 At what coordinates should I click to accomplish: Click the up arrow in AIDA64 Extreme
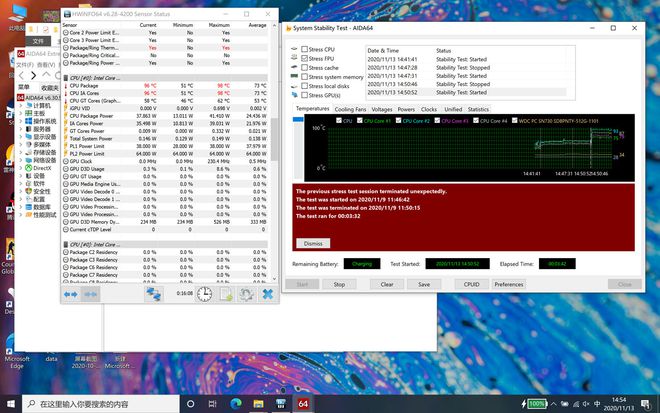46,75
